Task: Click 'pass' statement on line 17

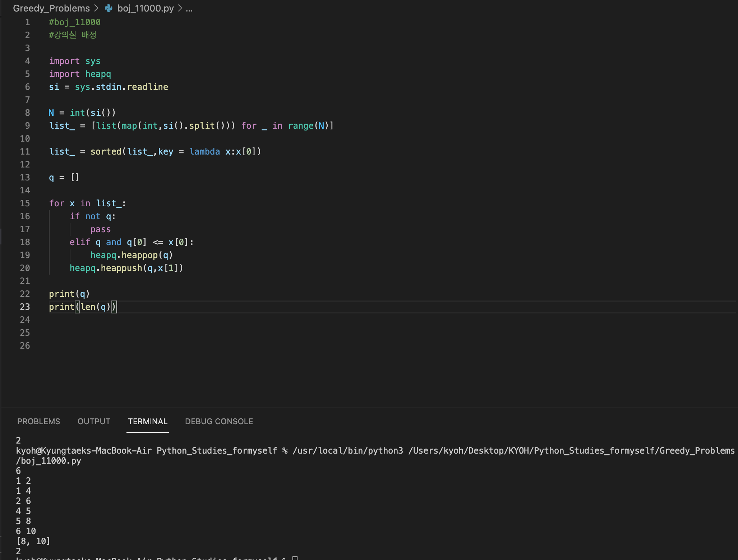Action: pos(101,229)
